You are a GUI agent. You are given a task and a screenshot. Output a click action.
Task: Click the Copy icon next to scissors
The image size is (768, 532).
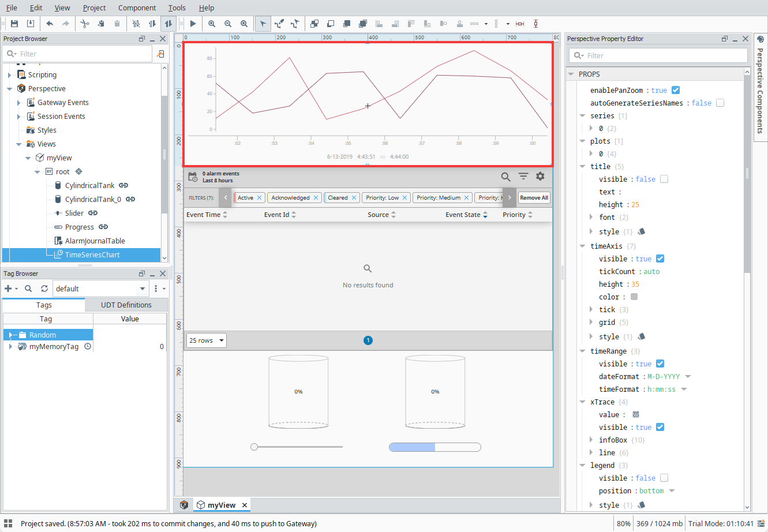[x=101, y=24]
